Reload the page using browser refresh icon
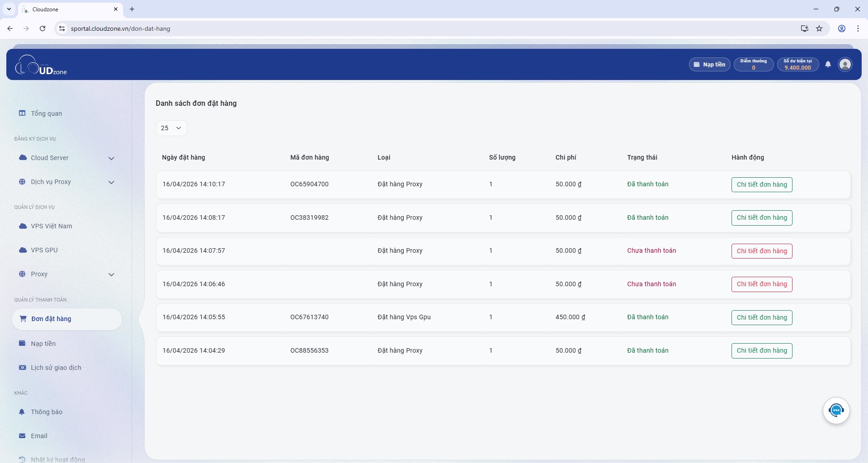The height and width of the screenshot is (463, 868). pos(42,28)
